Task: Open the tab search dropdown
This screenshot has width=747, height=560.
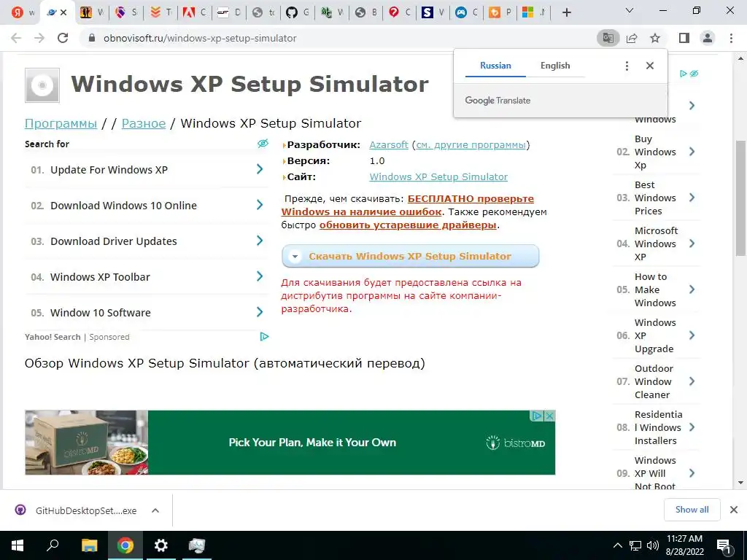Action: click(630, 10)
